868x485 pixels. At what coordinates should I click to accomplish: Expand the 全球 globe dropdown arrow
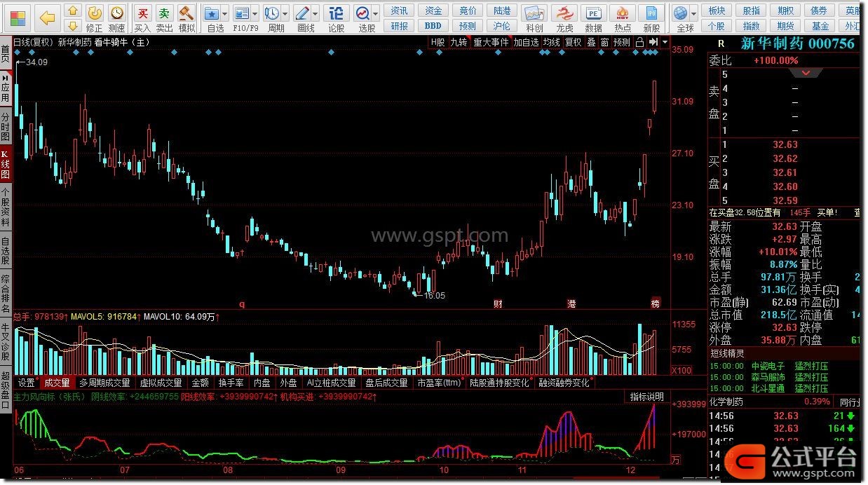click(x=694, y=13)
